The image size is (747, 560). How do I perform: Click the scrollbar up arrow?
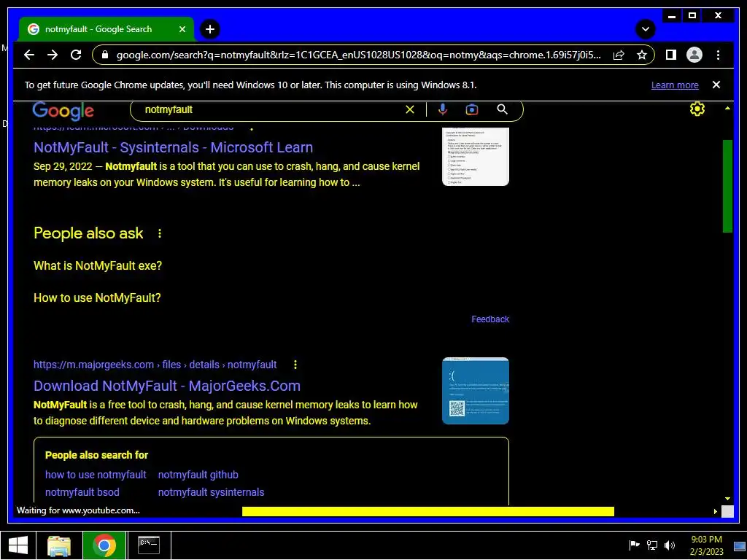pos(727,109)
